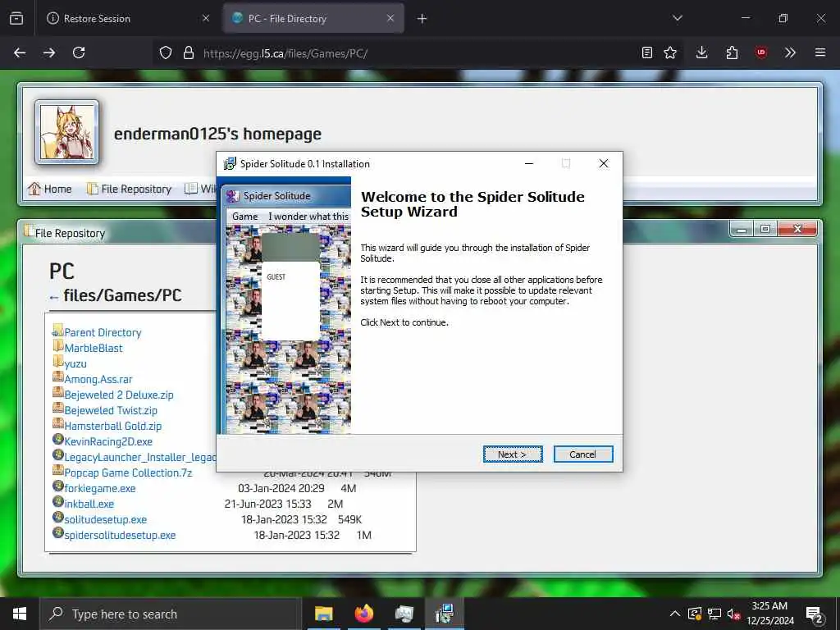Download Bejeweled 2 Deluxe.zip

(x=119, y=395)
